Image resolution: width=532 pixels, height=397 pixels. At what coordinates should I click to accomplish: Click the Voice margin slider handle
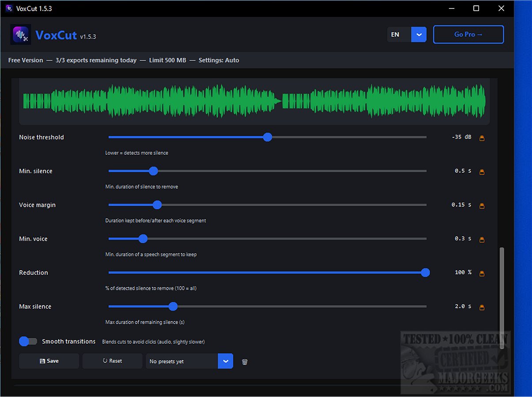pyautogui.click(x=157, y=205)
